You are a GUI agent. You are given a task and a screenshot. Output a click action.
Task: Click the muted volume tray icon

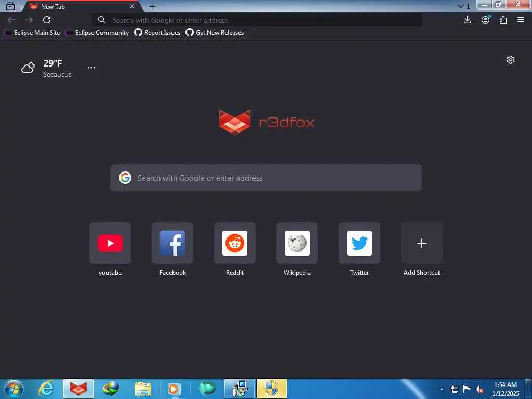480,389
